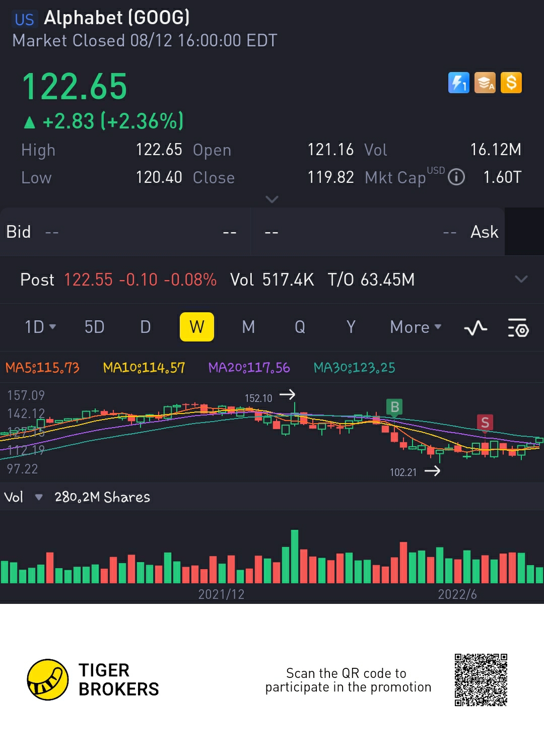Switch to the W weekly tab
Image resolution: width=544 pixels, height=756 pixels.
(197, 327)
